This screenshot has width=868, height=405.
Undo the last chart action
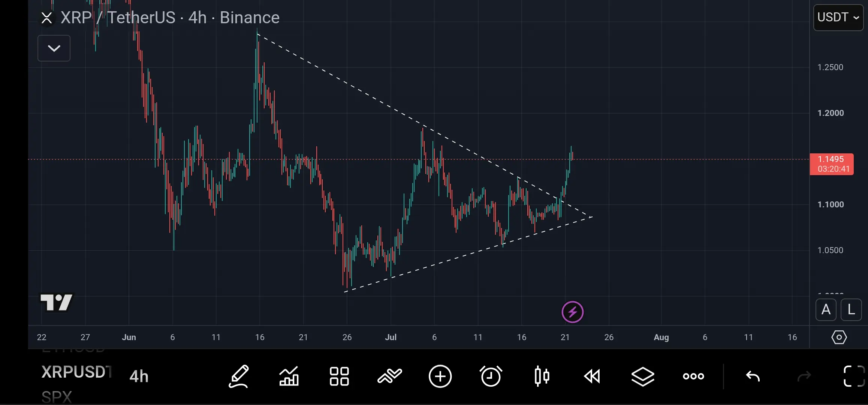(753, 376)
